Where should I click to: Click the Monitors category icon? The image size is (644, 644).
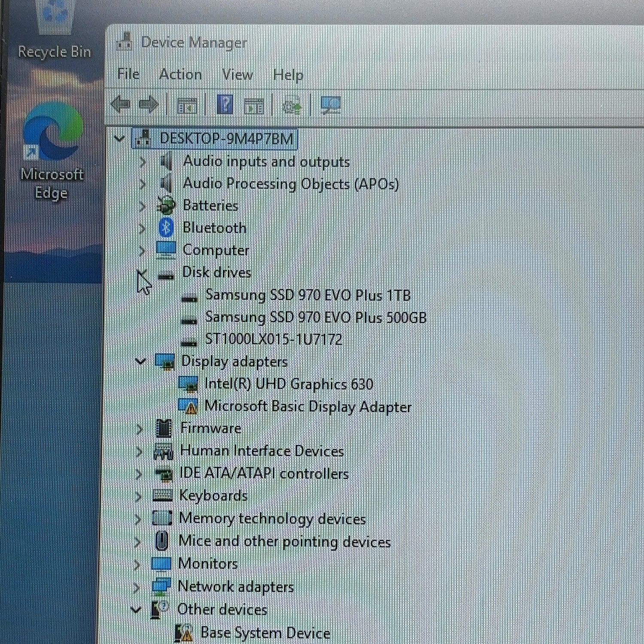point(161,564)
